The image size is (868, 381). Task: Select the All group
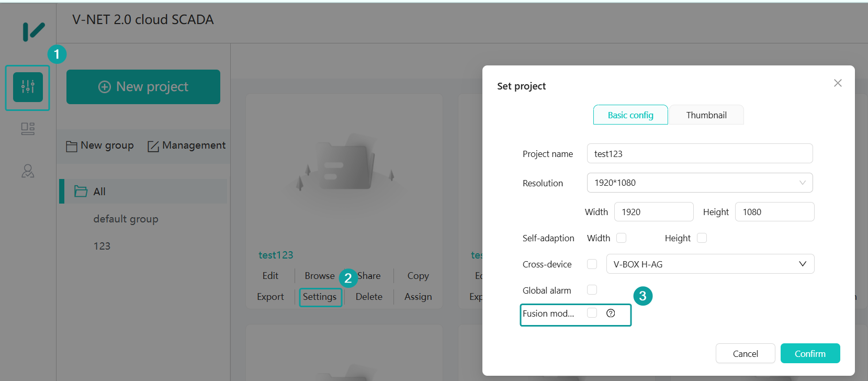point(143,192)
